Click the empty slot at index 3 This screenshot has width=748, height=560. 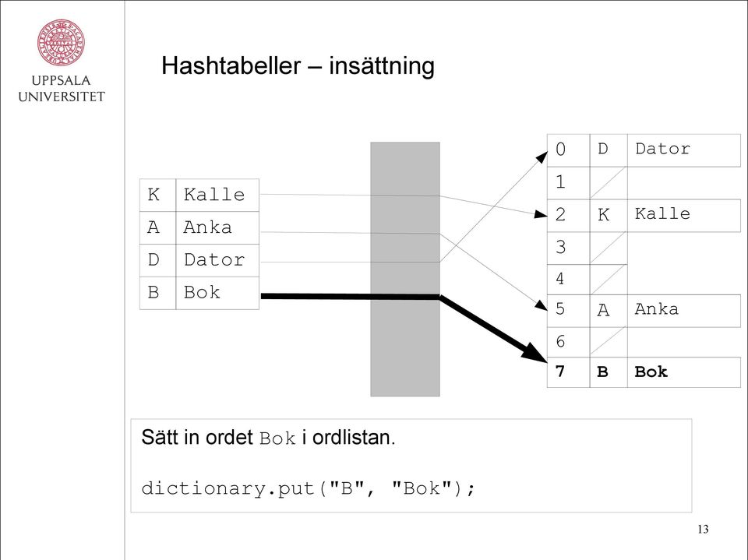pos(609,248)
